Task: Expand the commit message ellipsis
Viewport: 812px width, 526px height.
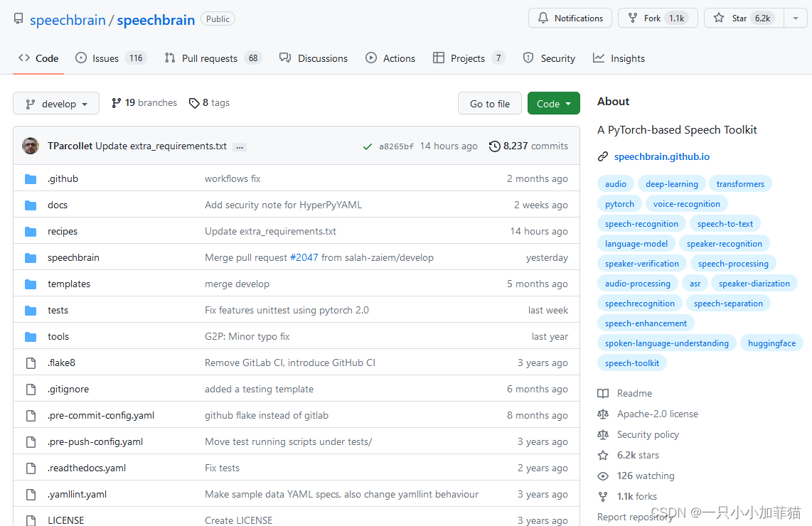Action: [240, 146]
